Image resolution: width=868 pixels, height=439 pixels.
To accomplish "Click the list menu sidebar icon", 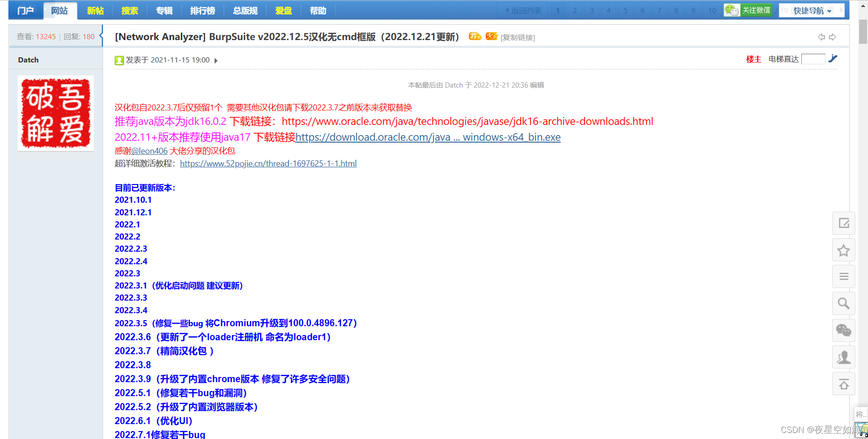I will 844,277.
